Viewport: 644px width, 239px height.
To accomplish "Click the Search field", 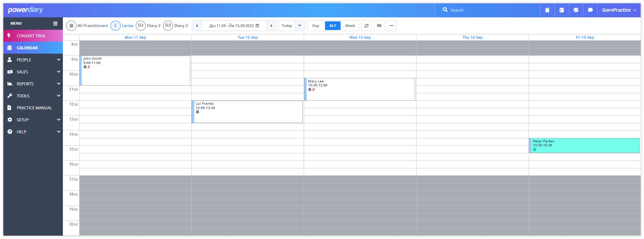I will click(x=487, y=10).
